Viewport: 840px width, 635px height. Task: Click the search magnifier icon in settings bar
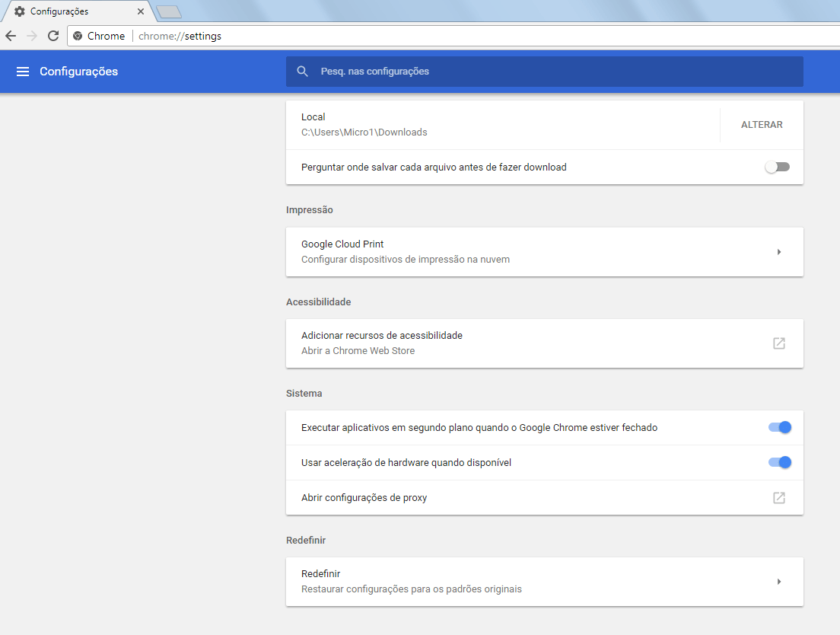302,72
